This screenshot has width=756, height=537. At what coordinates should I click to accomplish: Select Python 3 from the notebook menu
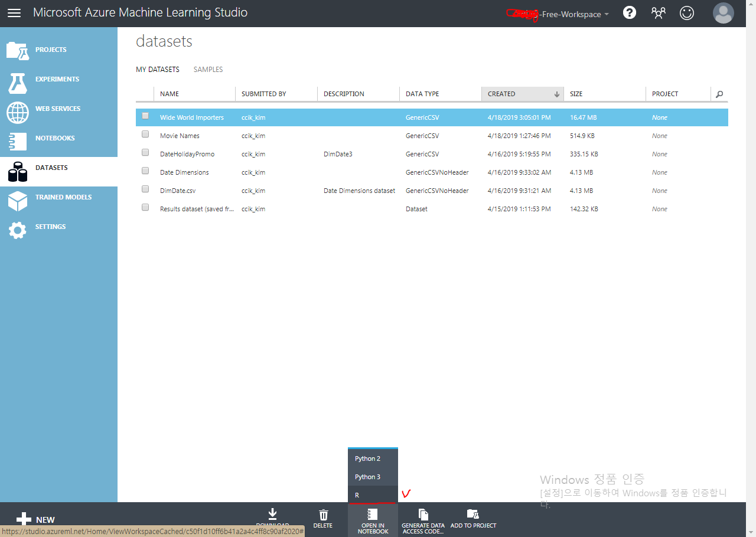point(367,477)
